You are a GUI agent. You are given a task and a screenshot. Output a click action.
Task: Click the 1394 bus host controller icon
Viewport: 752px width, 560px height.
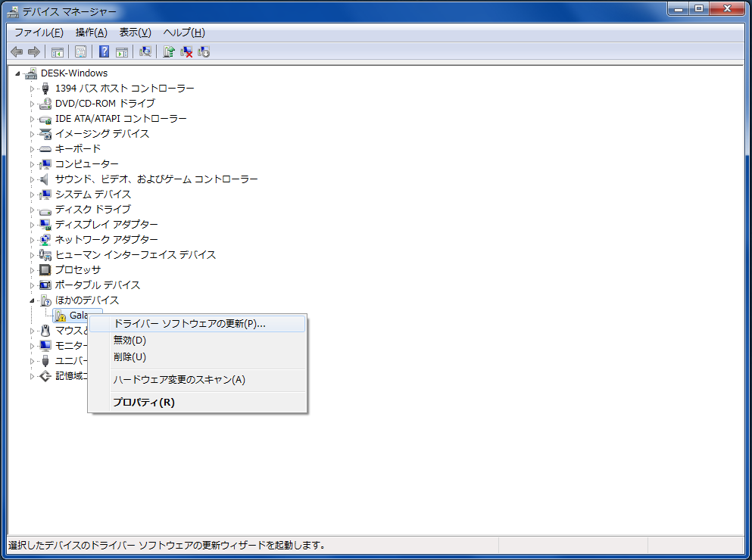coord(45,89)
